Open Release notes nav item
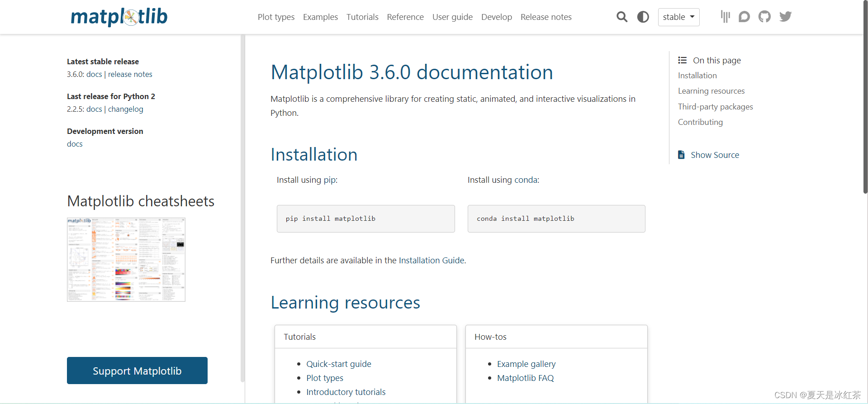This screenshot has width=868, height=404. [546, 17]
